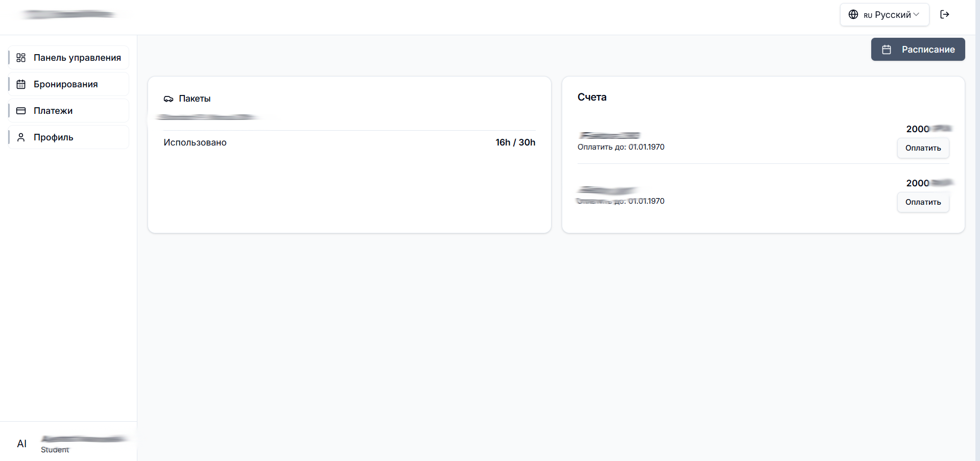Expand the language chevron arrow
Image resolution: width=980 pixels, height=461 pixels.
tap(916, 15)
